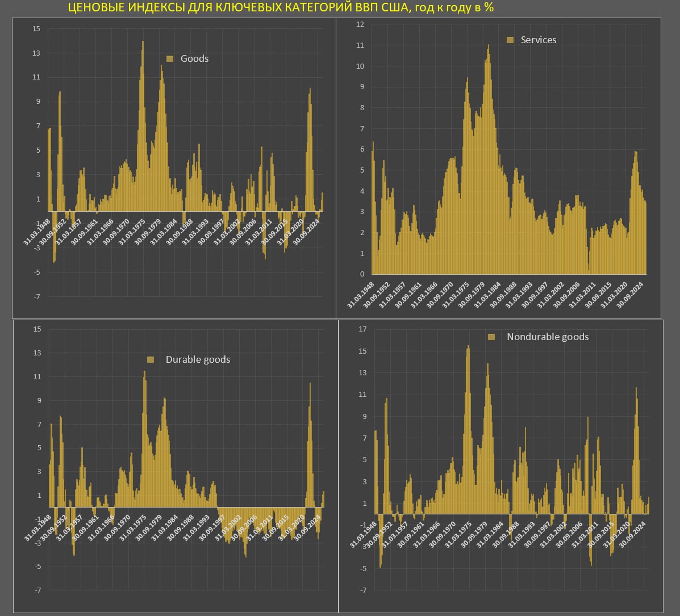Select the Nondurable goods legend label
Viewport: 680px width, 616px height.
(548, 337)
